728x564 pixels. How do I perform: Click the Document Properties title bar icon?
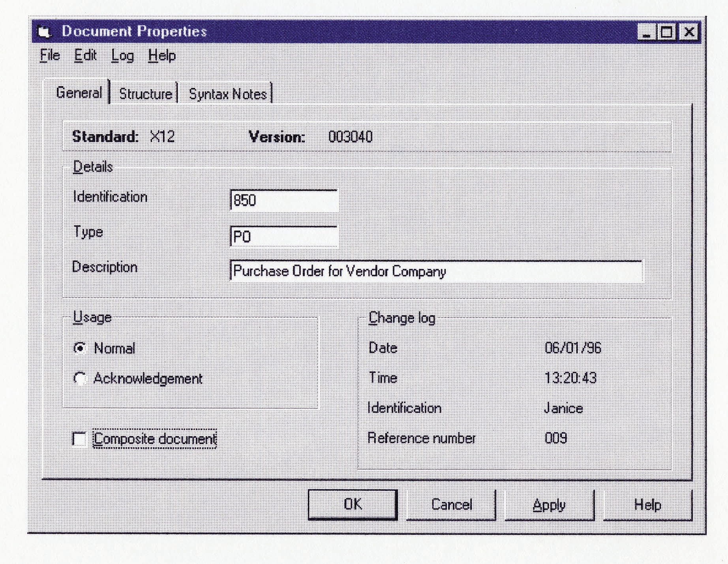click(44, 32)
